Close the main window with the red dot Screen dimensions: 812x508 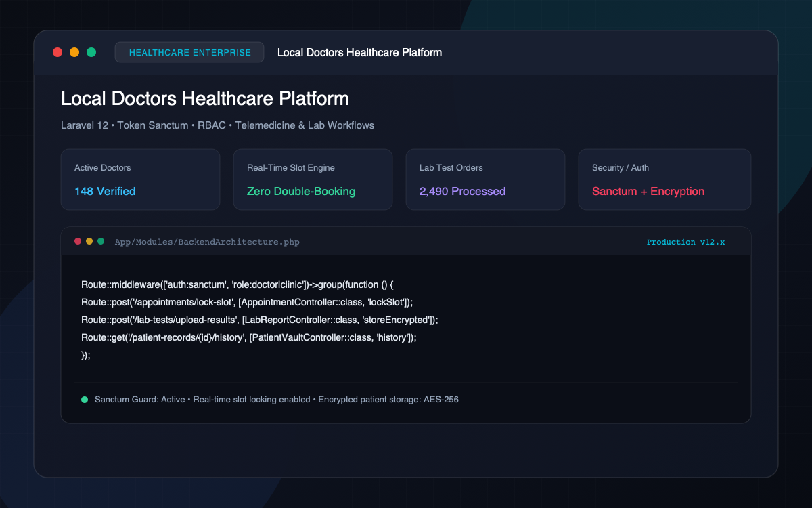pos(58,52)
